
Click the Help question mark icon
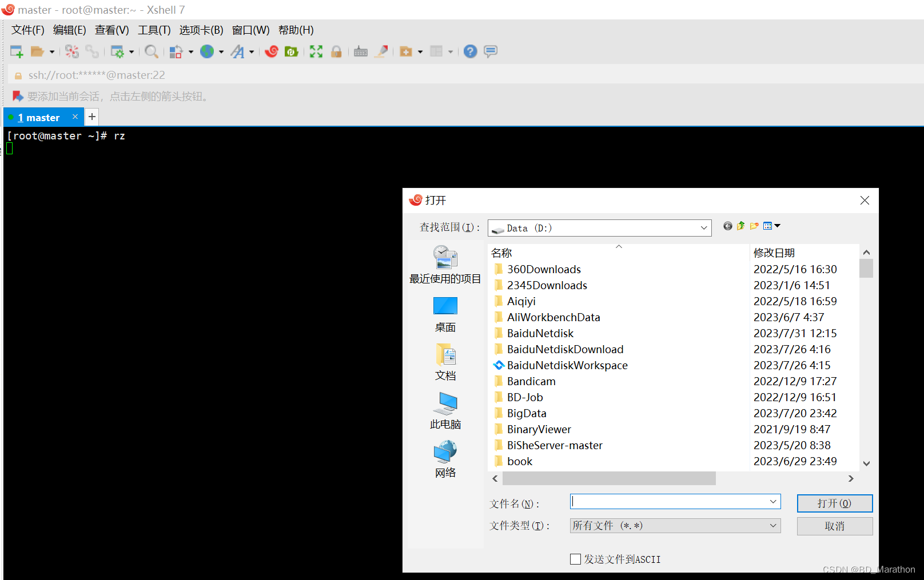(x=470, y=51)
